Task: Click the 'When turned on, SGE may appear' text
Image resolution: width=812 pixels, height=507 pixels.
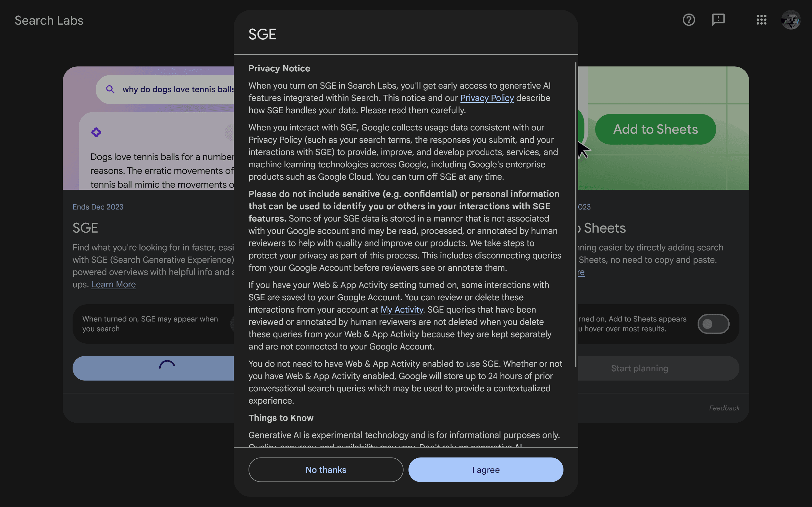Action: point(150,324)
